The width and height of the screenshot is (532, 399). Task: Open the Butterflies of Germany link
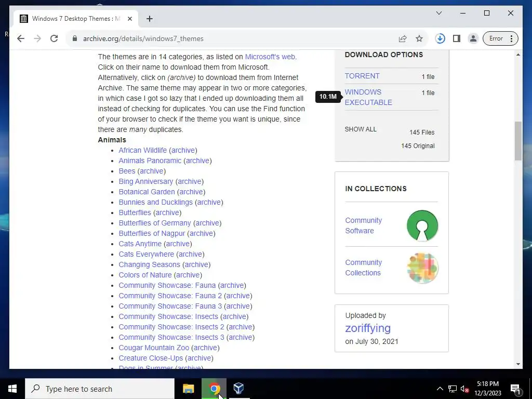155,223
